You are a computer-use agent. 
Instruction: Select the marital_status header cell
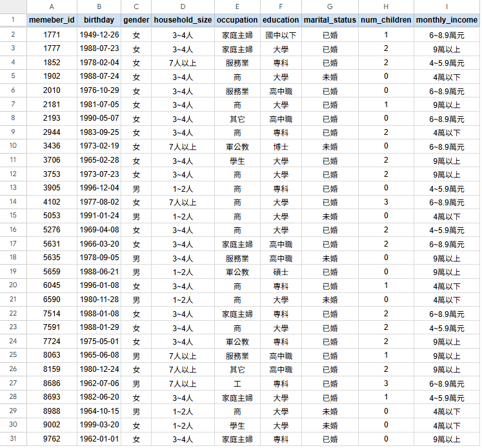(x=329, y=20)
